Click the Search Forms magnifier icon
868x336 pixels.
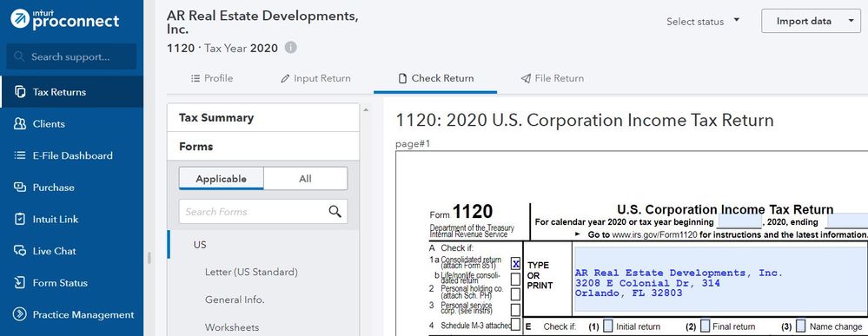(335, 212)
